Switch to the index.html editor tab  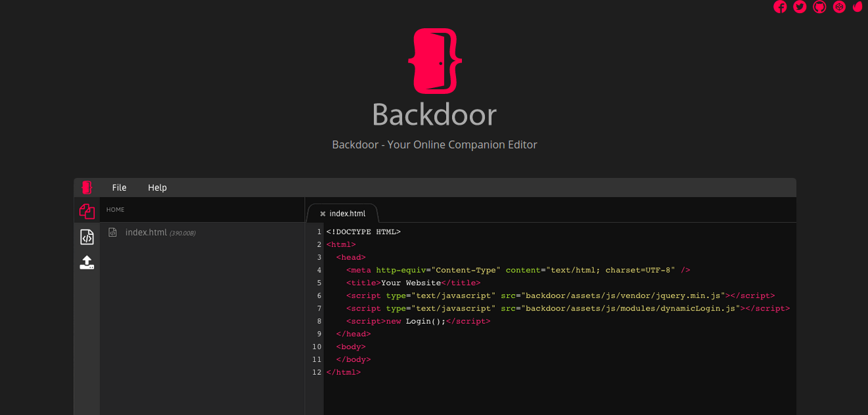coord(348,213)
